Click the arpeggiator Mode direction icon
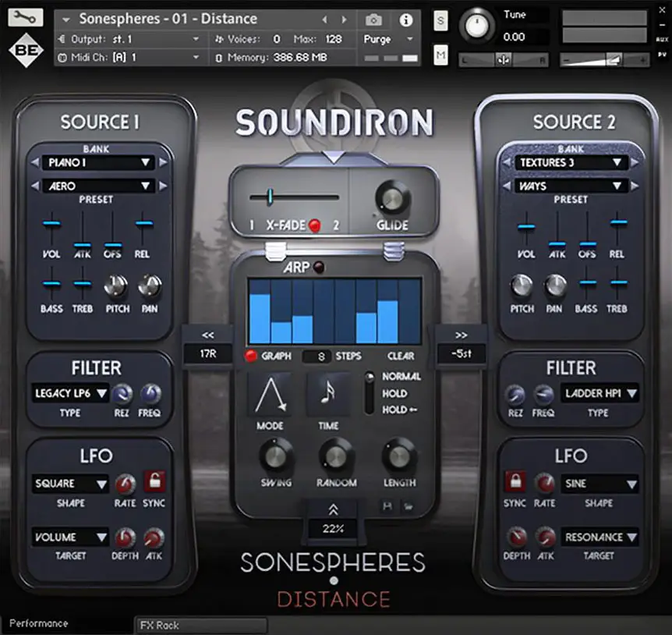Viewport: 672px width, 635px height. point(270,395)
